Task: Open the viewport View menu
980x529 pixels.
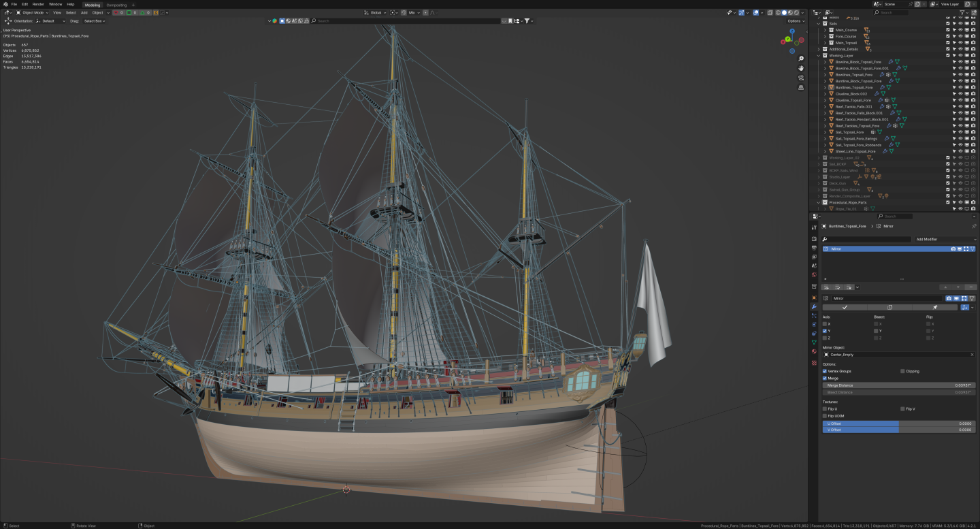Action: pos(57,12)
